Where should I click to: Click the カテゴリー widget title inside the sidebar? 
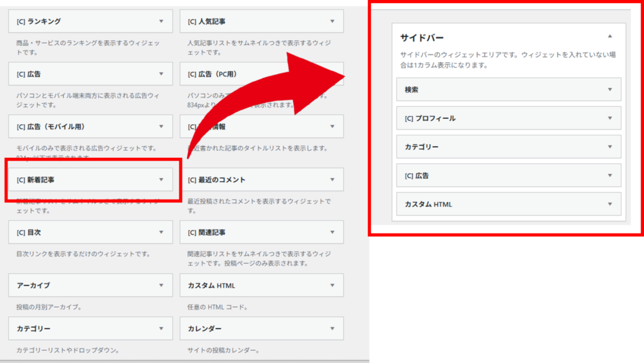click(421, 147)
